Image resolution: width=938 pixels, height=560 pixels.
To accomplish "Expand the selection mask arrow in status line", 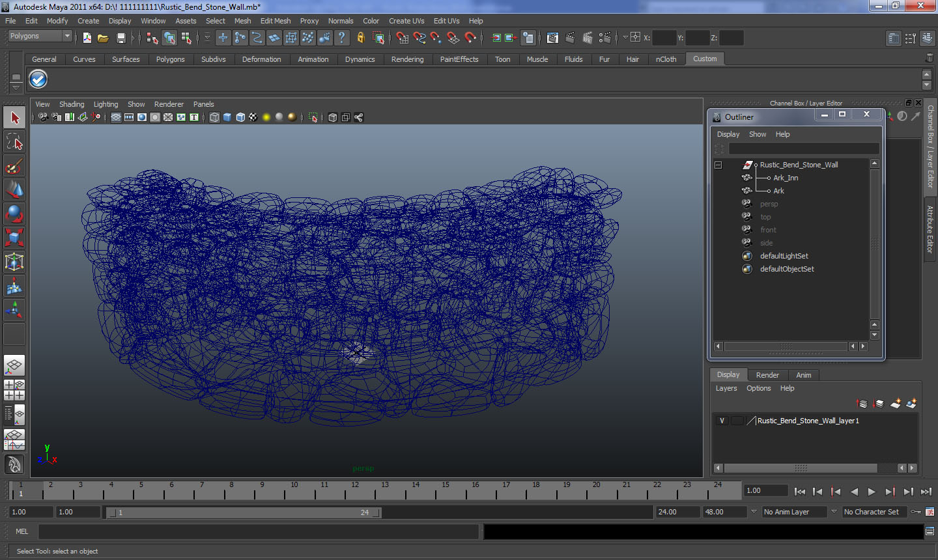I will [x=208, y=38].
